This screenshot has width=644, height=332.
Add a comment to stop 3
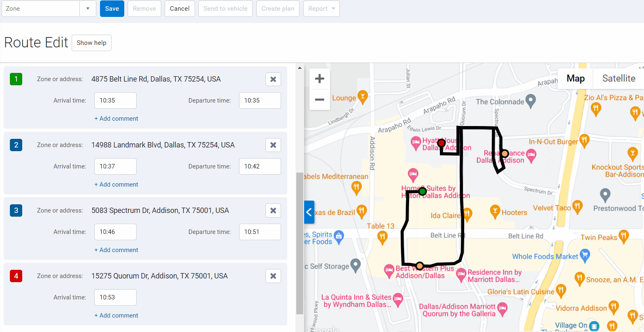click(x=116, y=250)
